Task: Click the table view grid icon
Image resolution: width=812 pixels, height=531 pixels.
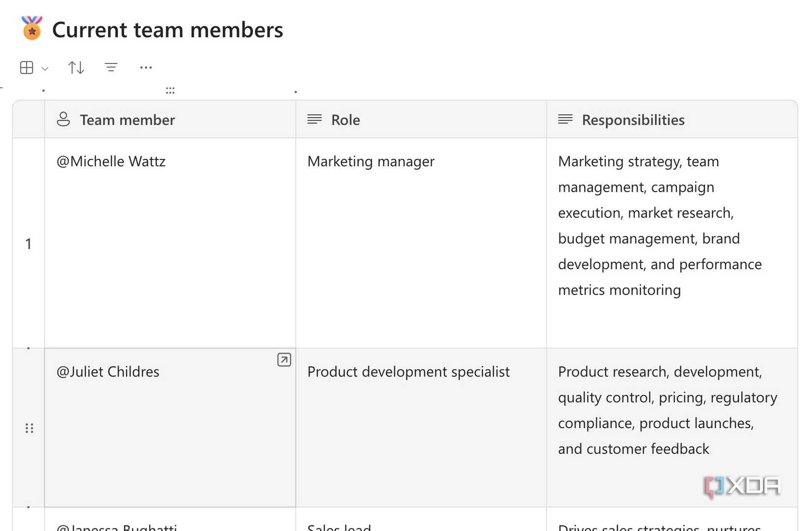Action: coord(27,67)
